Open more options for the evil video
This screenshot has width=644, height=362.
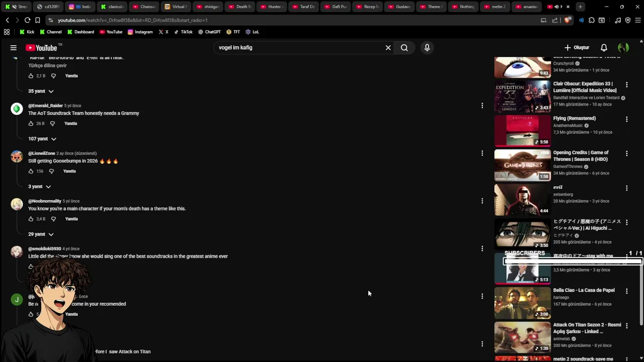click(626, 188)
